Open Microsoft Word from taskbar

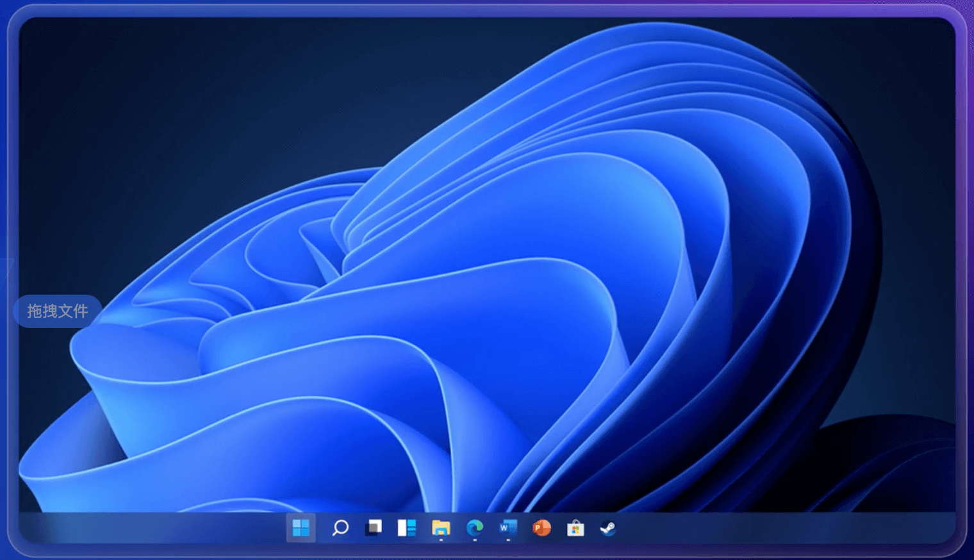pyautogui.click(x=508, y=528)
